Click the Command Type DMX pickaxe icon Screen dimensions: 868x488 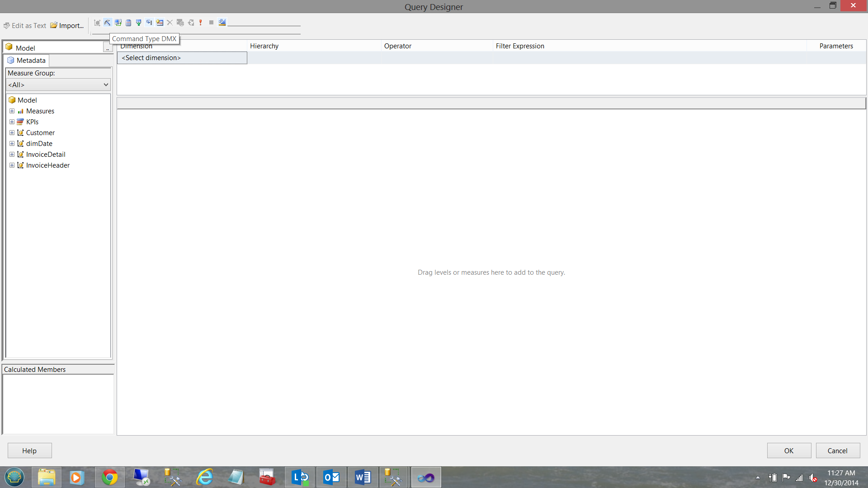(x=108, y=23)
